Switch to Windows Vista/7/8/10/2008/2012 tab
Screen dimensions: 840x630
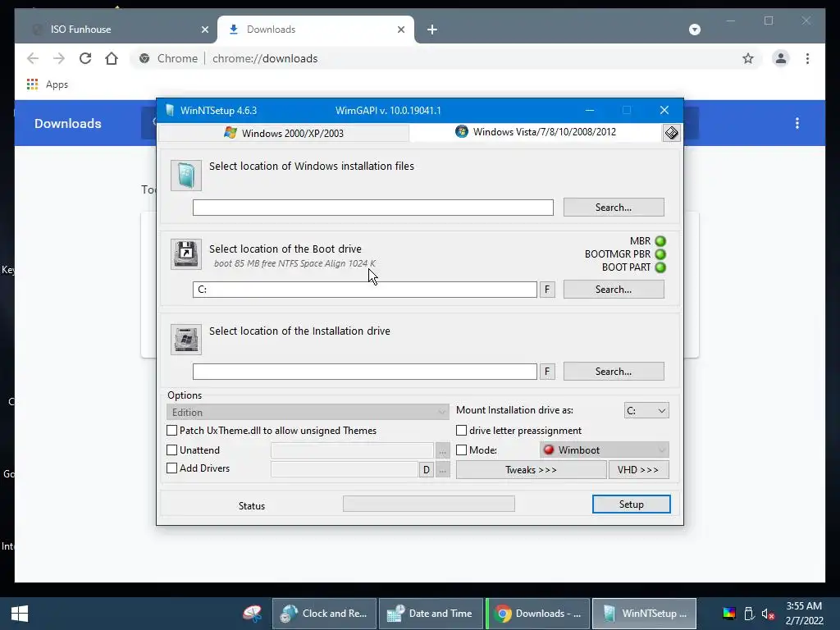[x=536, y=132]
